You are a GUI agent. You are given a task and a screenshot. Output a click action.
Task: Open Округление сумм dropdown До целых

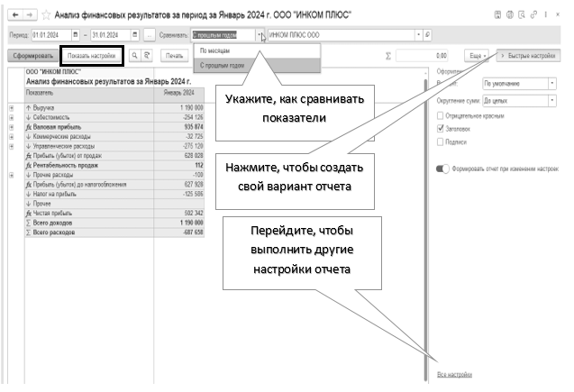click(552, 101)
